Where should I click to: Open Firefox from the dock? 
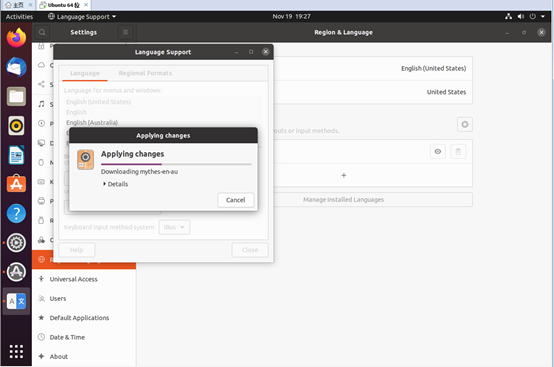click(x=16, y=38)
